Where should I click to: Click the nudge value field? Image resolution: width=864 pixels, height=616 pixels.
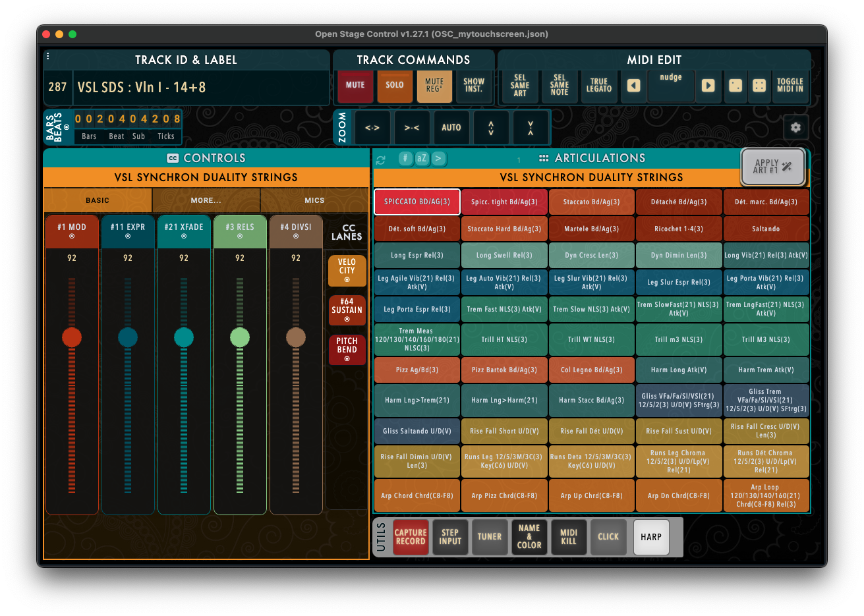click(x=671, y=86)
